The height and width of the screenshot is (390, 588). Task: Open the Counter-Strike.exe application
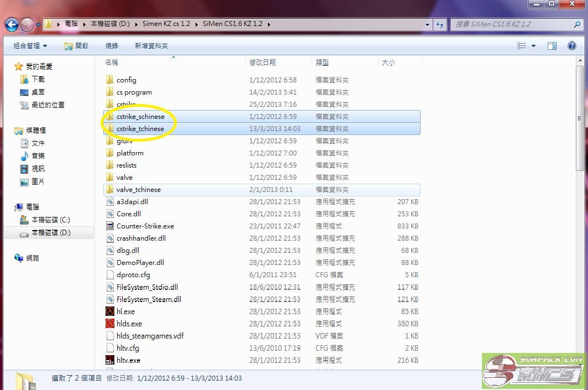pos(146,226)
